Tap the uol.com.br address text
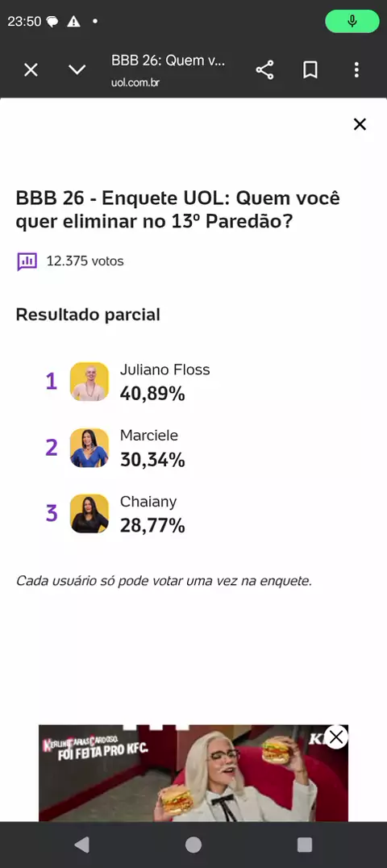The width and height of the screenshot is (387, 868). (137, 82)
